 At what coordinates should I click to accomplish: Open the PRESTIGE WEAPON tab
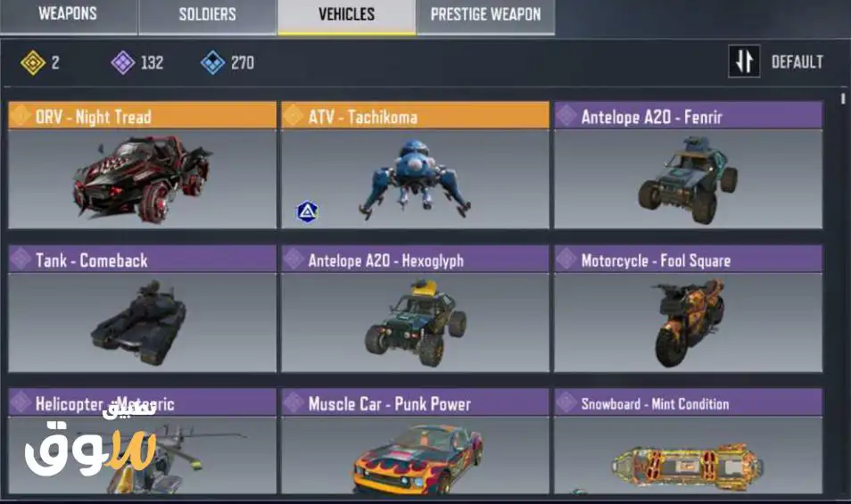click(486, 16)
